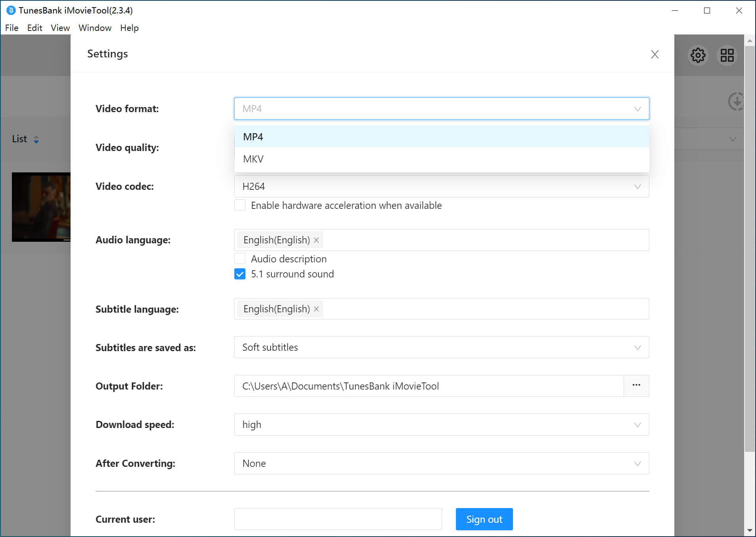Viewport: 756px width, 537px height.
Task: Check the Audio description checkbox
Action: tap(240, 259)
